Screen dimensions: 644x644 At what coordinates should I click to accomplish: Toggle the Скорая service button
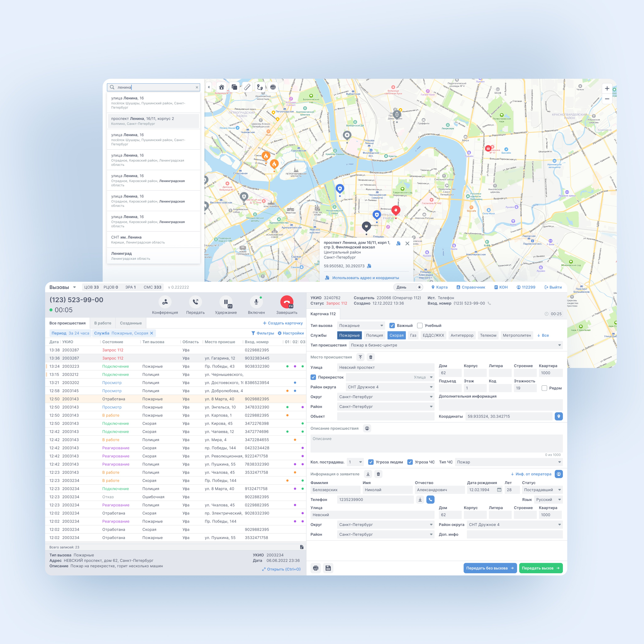pos(397,335)
